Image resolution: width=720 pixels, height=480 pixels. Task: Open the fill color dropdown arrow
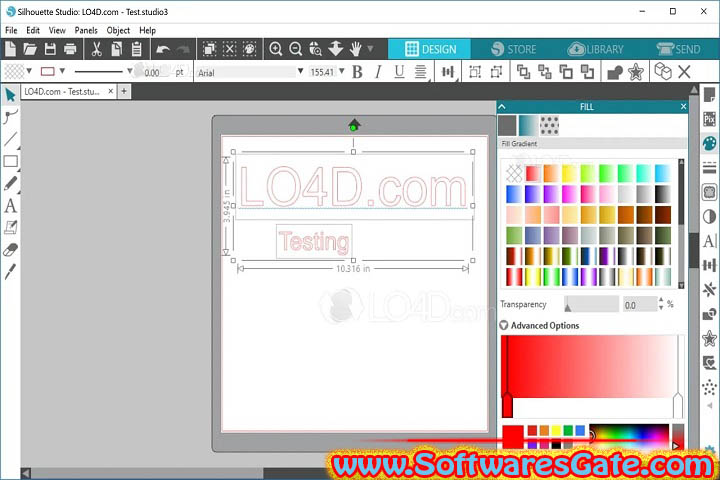point(29,71)
